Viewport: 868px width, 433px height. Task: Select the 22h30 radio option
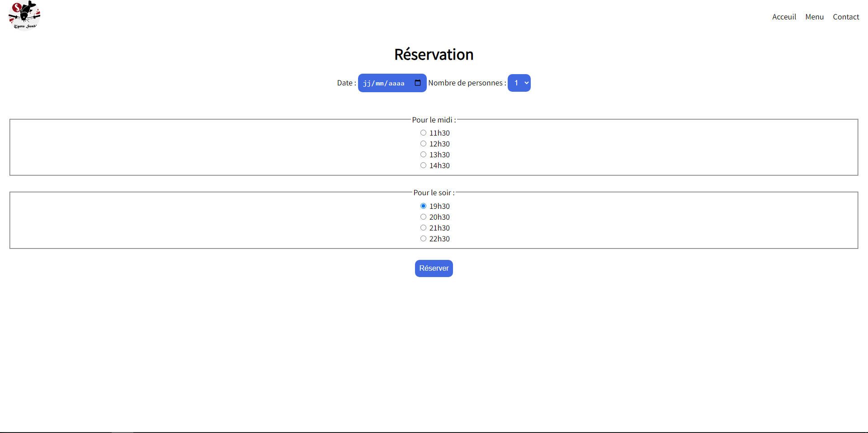423,239
